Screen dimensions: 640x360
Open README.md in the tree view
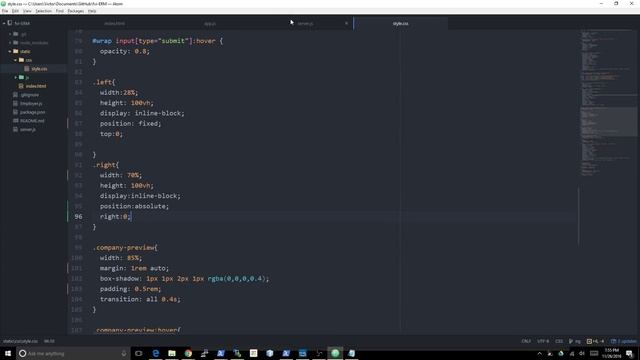click(32, 121)
